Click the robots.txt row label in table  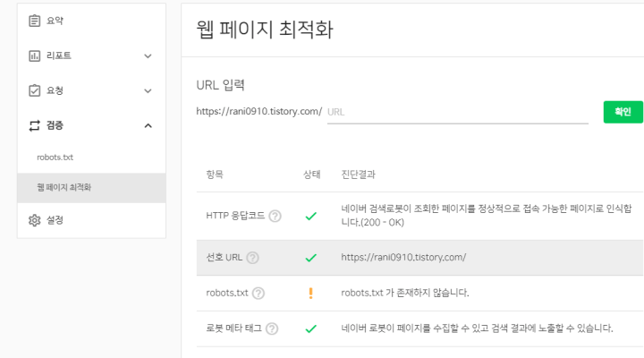coord(227,293)
